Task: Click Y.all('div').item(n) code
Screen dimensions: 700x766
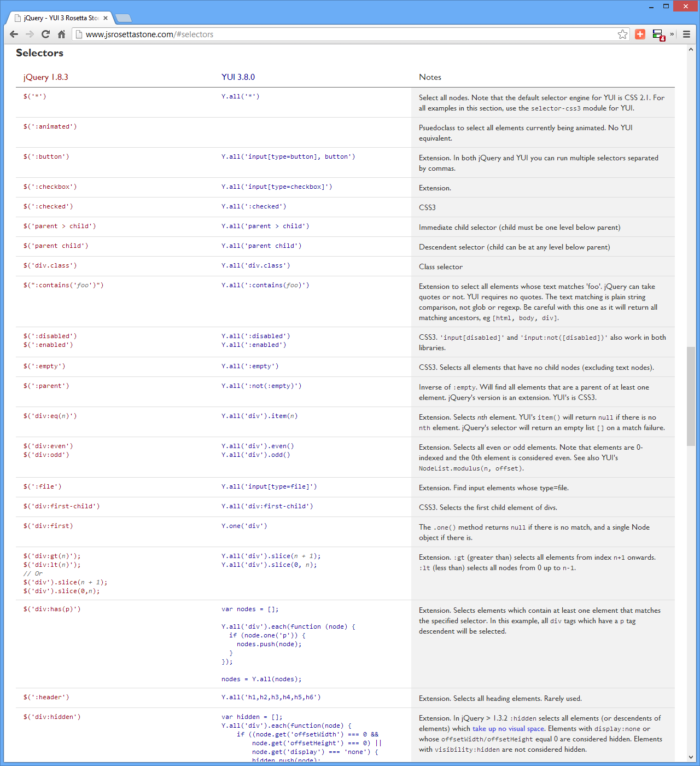Action: (x=260, y=416)
